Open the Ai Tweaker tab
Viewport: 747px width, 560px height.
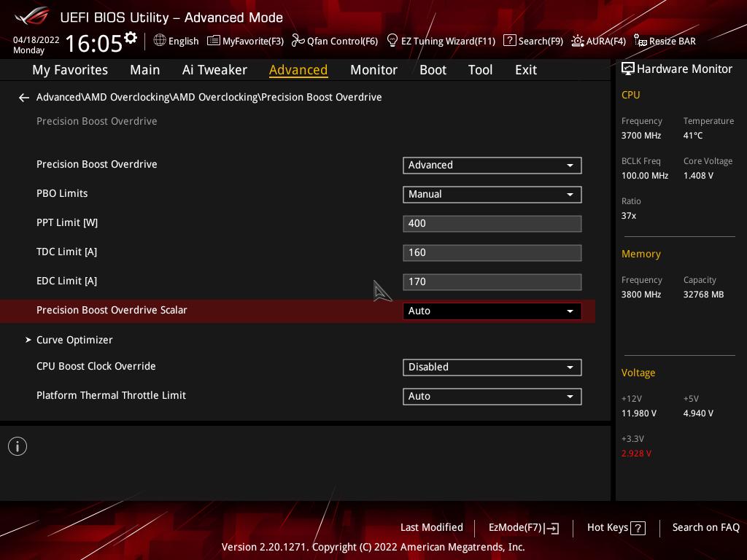point(214,70)
